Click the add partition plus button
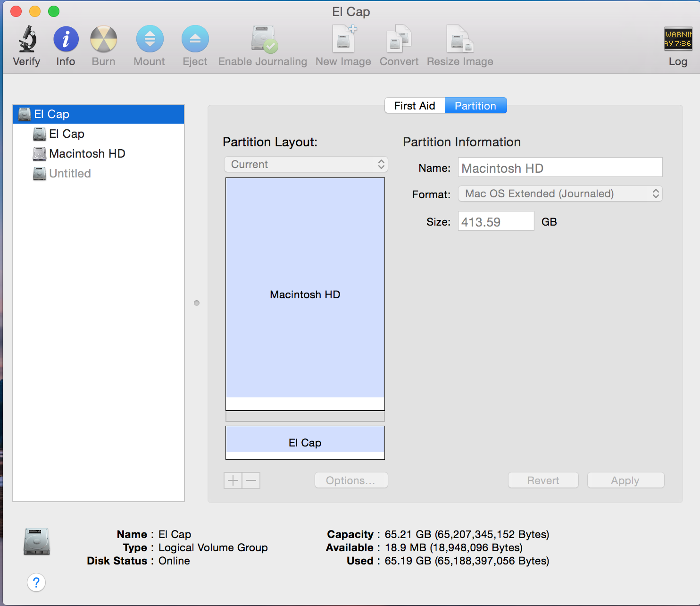The width and height of the screenshot is (700, 606). tap(233, 480)
